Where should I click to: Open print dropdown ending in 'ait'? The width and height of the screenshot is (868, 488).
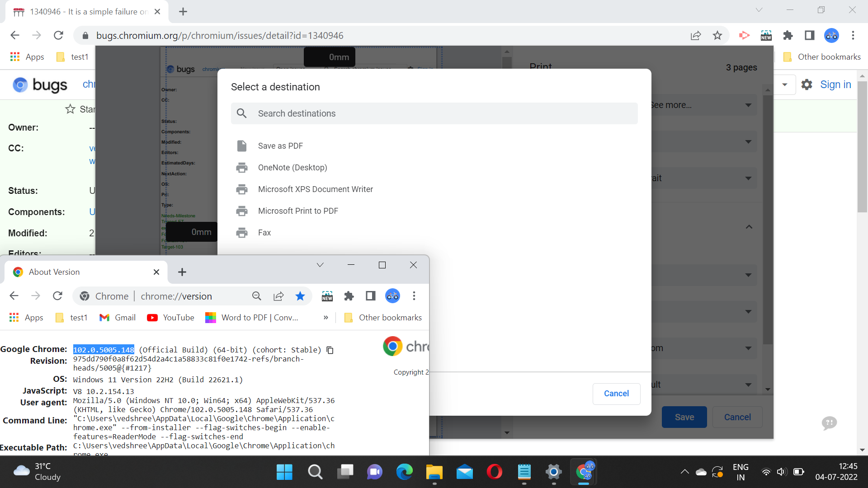pyautogui.click(x=704, y=178)
